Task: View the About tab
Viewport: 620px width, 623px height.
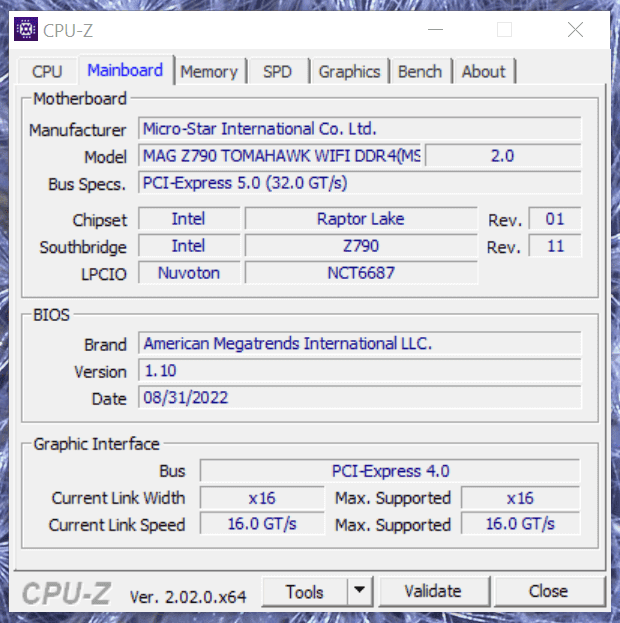Action: point(483,72)
